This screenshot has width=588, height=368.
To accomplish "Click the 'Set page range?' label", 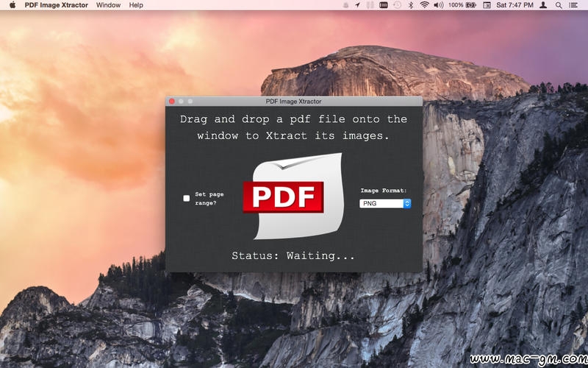I will tap(209, 199).
